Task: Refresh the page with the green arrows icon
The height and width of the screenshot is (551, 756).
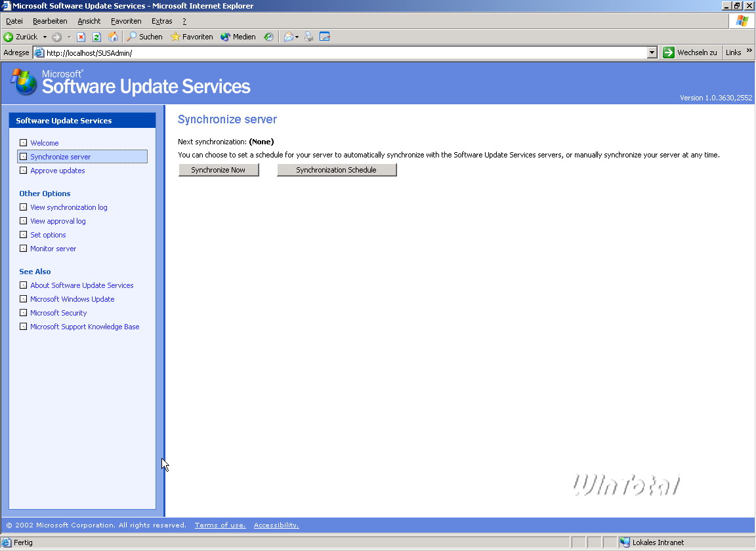Action: [x=96, y=37]
